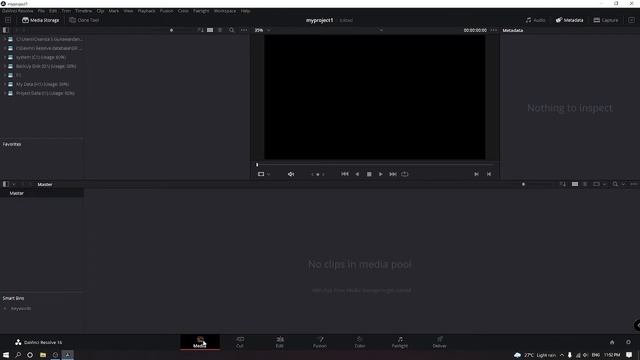This screenshot has width=640, height=360.
Task: Open the Capture panel
Action: coord(606,20)
